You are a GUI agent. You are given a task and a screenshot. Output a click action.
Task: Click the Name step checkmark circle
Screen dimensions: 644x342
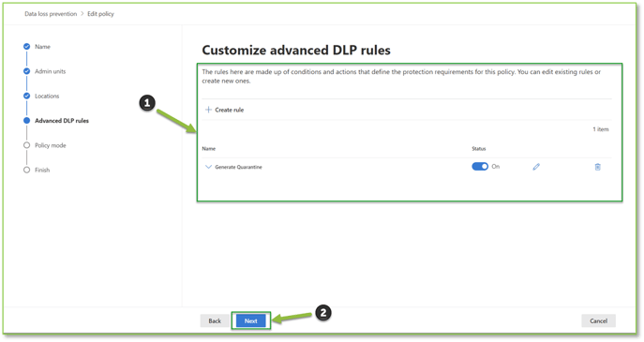pyautogui.click(x=26, y=47)
